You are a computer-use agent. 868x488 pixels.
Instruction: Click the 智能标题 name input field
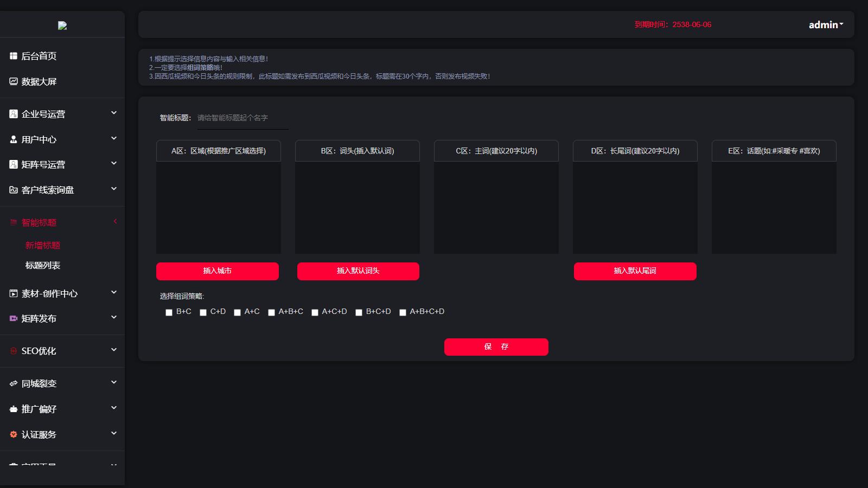click(242, 118)
